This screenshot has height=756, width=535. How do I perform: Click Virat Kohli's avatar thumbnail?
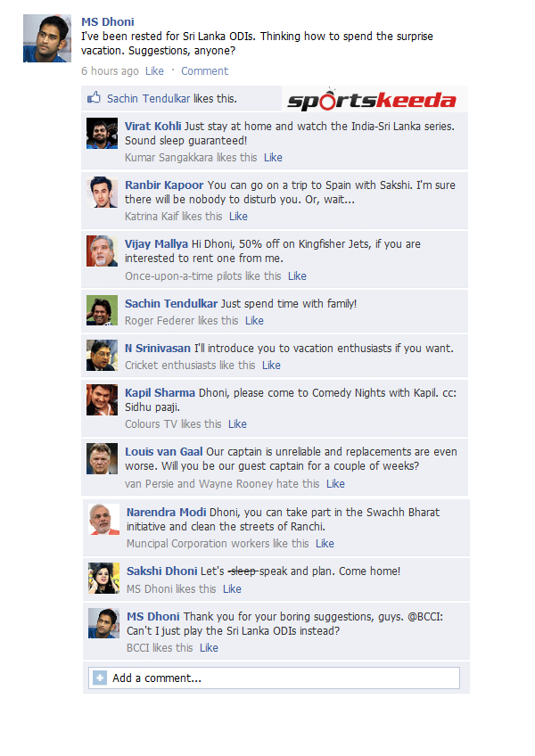(x=102, y=133)
